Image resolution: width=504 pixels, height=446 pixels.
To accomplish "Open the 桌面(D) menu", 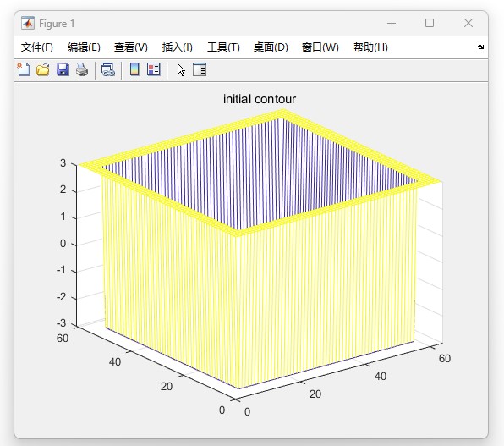I will coord(271,47).
